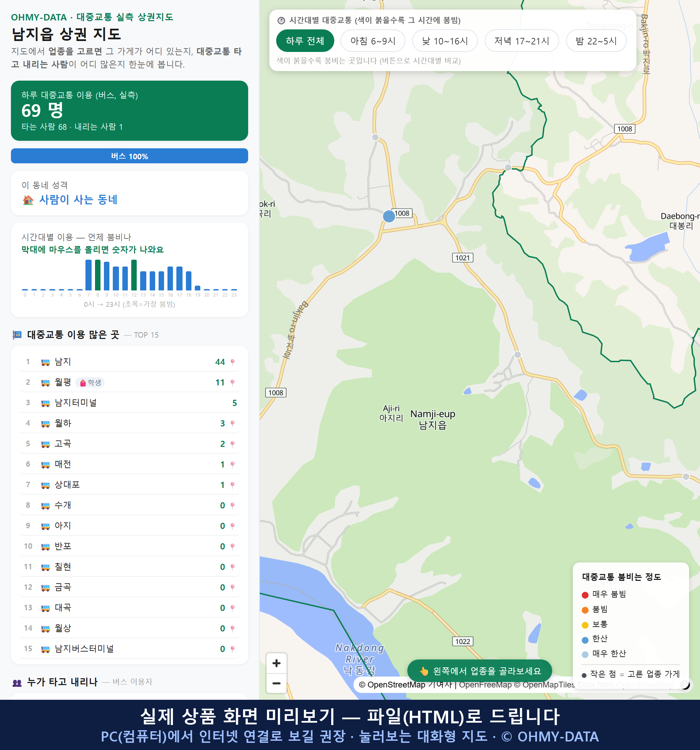This screenshot has height=750, width=700.
Task: Click the Aji-ri 아지리 map label
Action: pyautogui.click(x=391, y=413)
